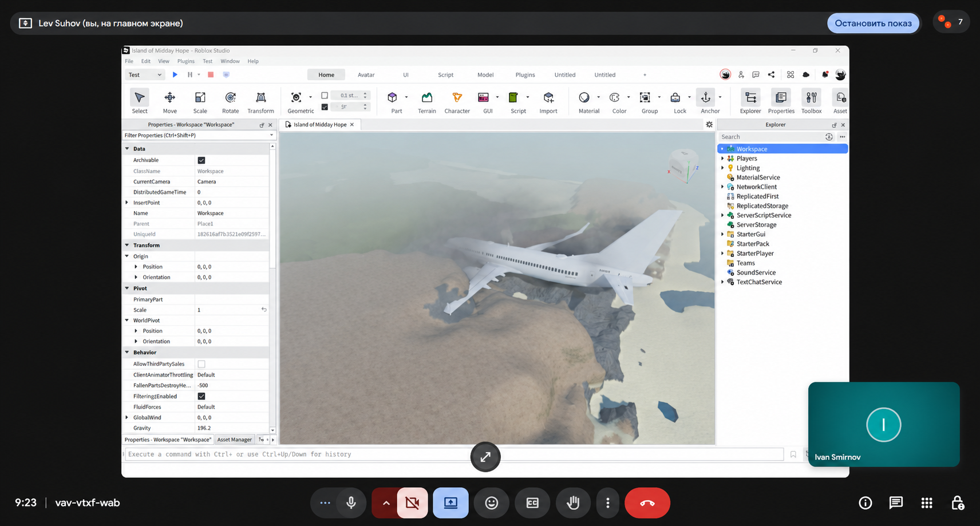
Task: Click the Explorer Search field
Action: click(770, 137)
